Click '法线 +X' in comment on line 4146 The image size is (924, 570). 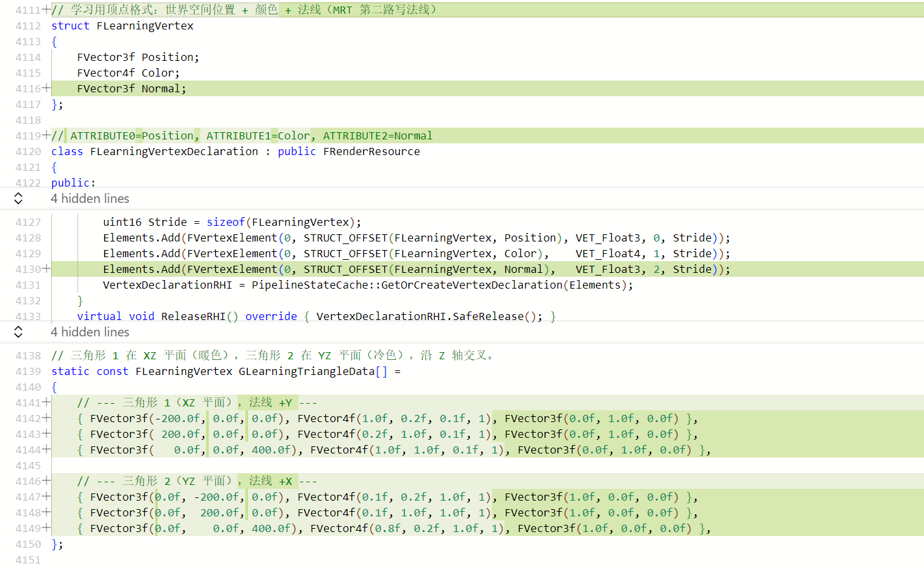click(x=270, y=481)
